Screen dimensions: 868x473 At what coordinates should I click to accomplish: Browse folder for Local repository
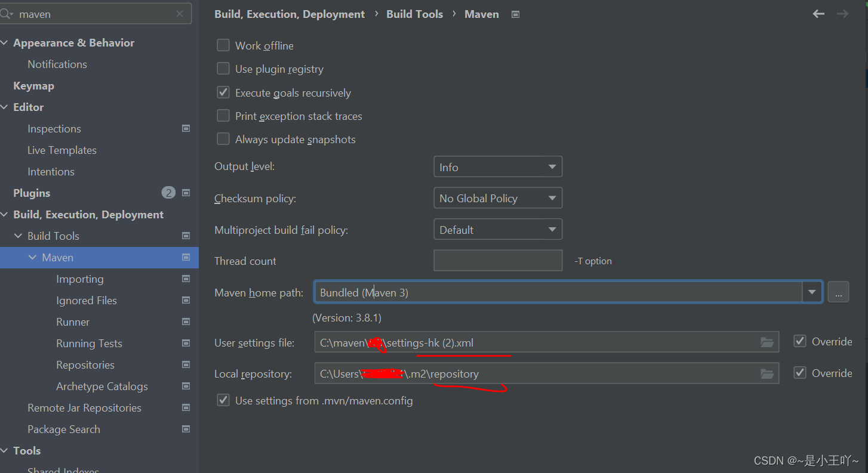[x=767, y=373]
